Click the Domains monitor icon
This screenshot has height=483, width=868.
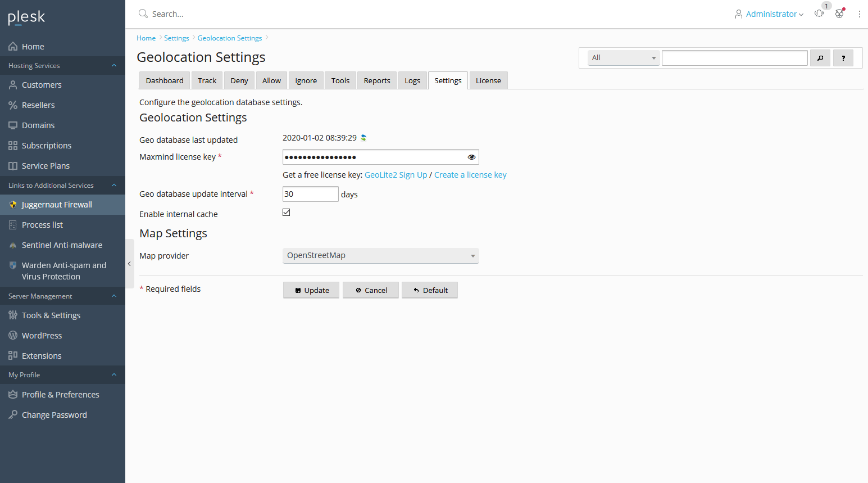tap(13, 125)
